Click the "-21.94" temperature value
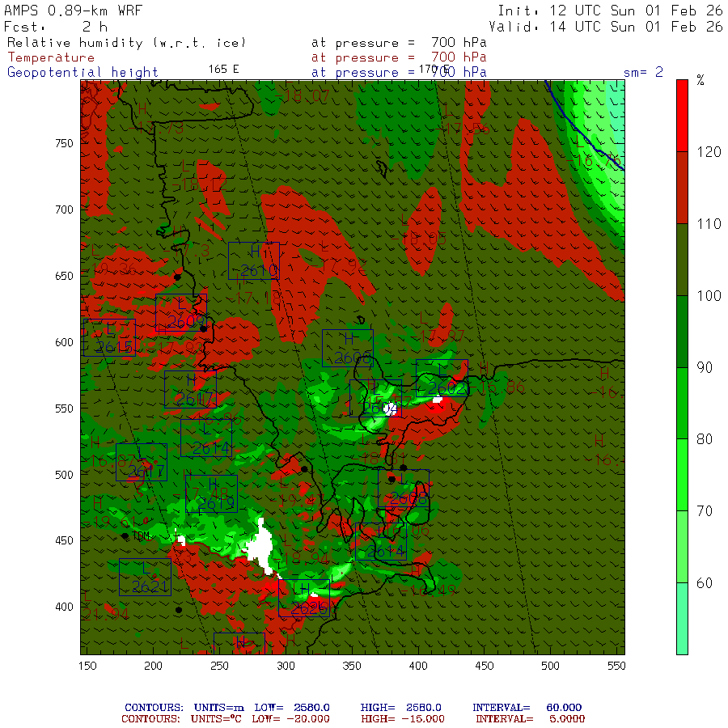 (105, 614)
